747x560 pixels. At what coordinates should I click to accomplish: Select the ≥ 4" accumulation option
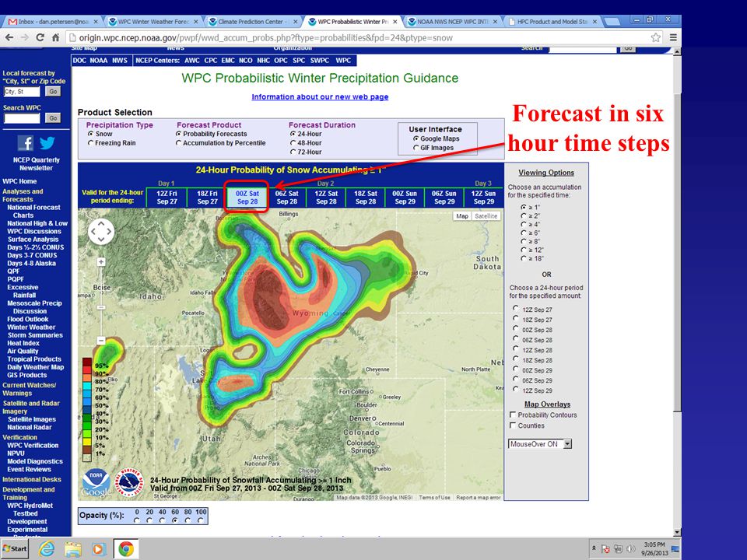pyautogui.click(x=524, y=224)
